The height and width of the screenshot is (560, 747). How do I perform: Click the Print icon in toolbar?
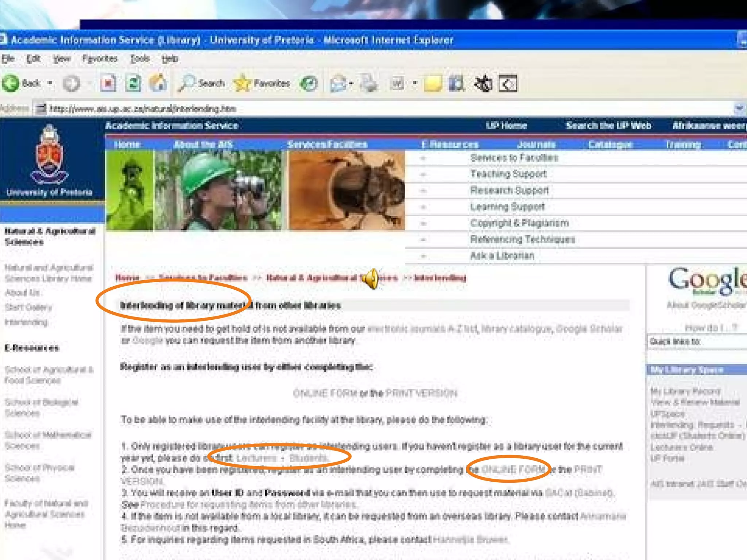[369, 83]
